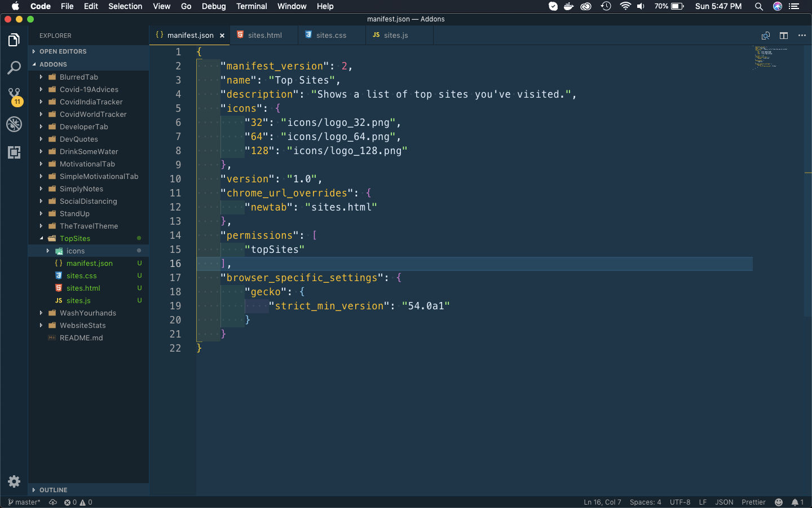Open README.md file
812x508 pixels.
click(x=89, y=338)
